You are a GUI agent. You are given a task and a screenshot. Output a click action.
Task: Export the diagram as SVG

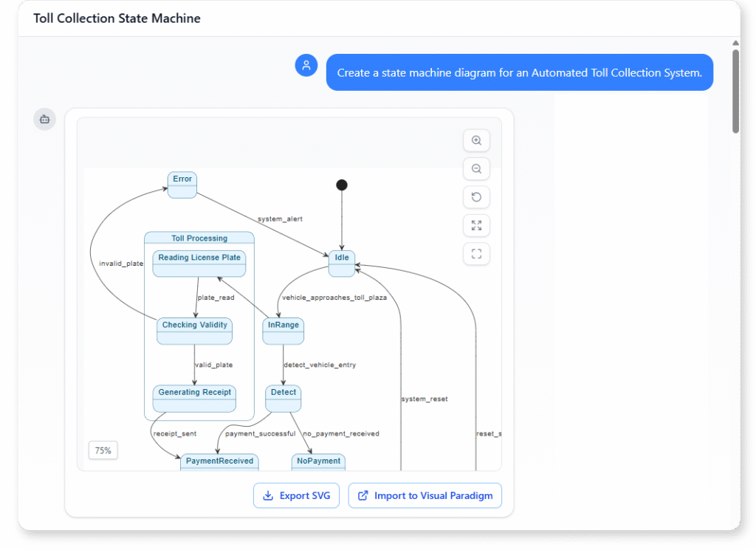(x=296, y=495)
